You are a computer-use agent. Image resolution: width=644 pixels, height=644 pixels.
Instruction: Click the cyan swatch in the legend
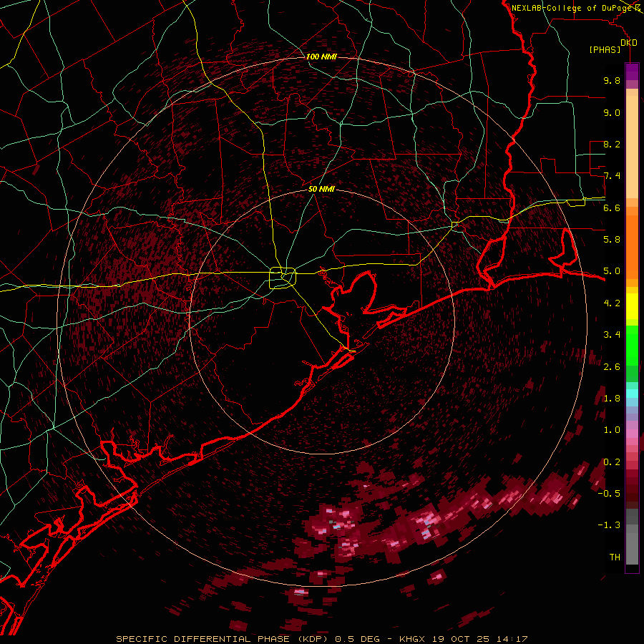[x=632, y=394]
